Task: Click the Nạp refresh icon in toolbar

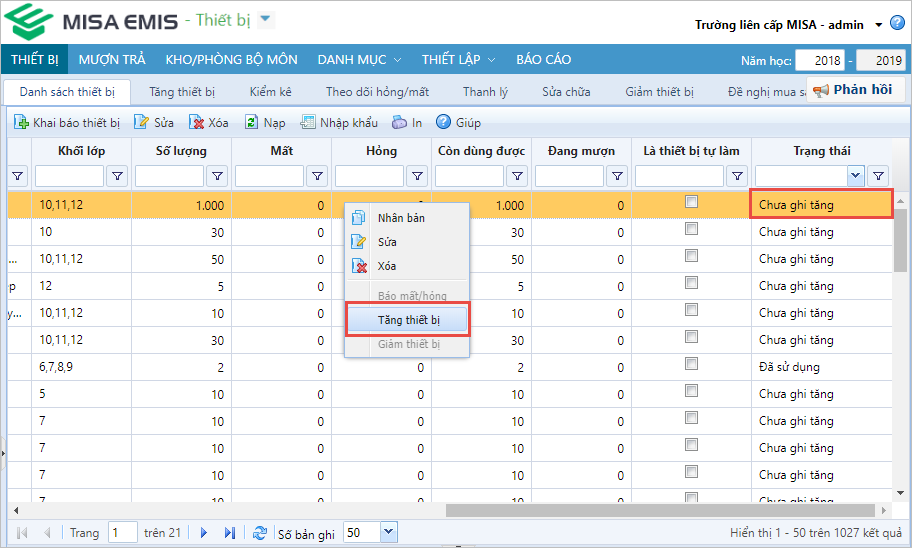Action: [252, 123]
